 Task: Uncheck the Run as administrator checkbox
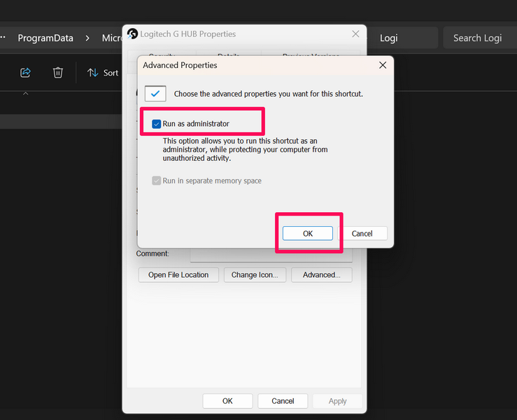coord(157,124)
